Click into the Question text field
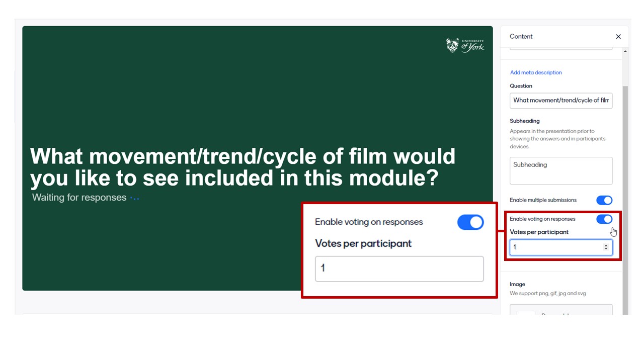The width and height of the screenshot is (644, 362). [560, 101]
